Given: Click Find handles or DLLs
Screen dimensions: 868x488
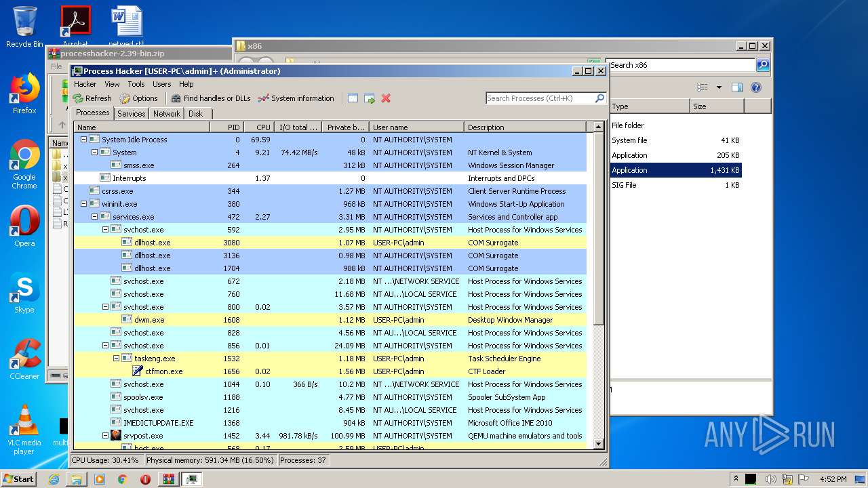Looking at the screenshot, I should tap(211, 98).
